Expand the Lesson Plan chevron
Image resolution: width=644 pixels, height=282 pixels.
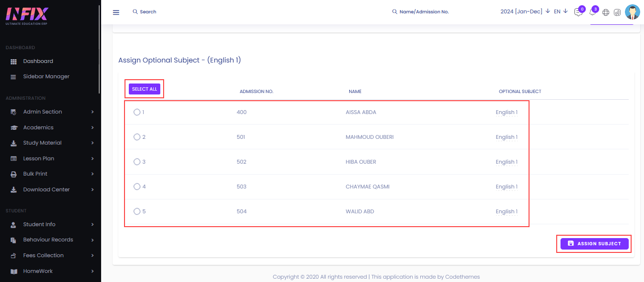(x=93, y=159)
